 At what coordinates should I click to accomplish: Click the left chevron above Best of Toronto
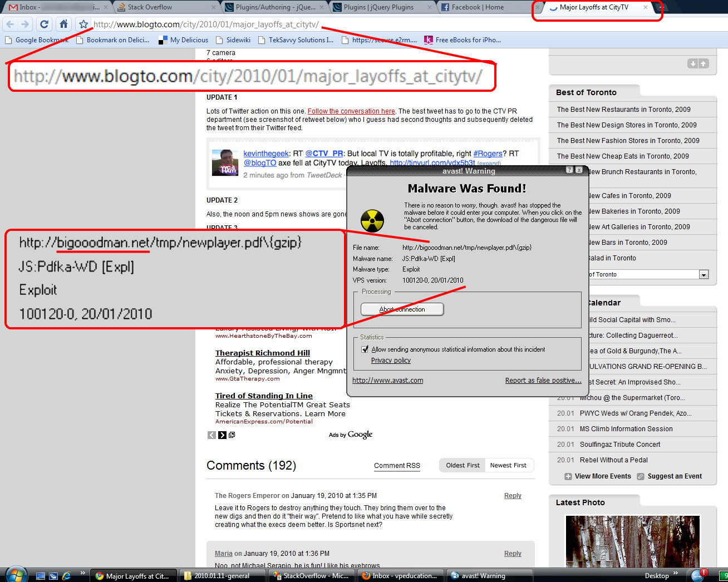[692, 63]
